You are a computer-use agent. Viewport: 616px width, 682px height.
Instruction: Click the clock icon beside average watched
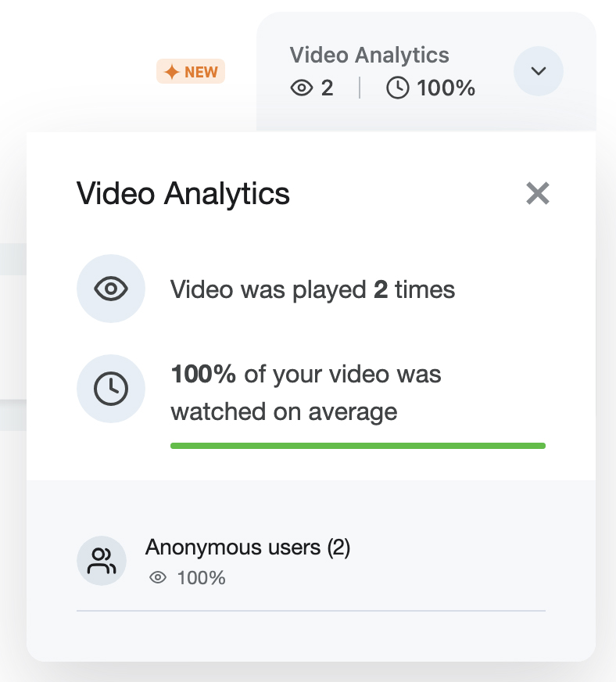tap(111, 389)
